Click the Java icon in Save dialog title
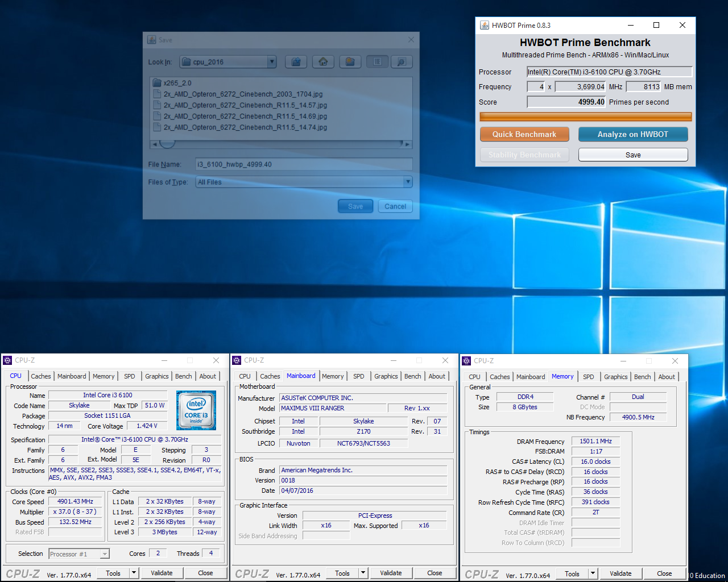 point(152,40)
